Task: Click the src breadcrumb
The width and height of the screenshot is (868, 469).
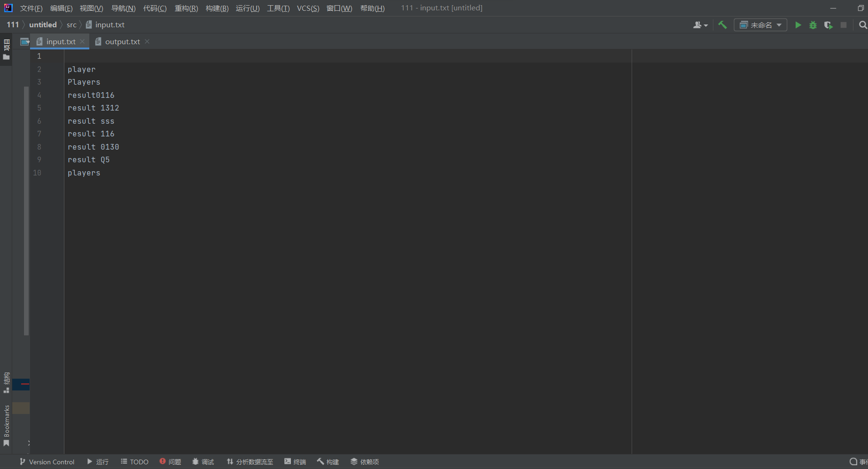Action: coord(71,24)
